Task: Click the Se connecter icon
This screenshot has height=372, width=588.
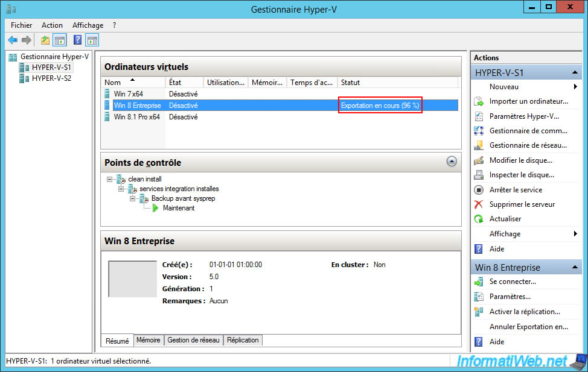Action: (x=479, y=282)
